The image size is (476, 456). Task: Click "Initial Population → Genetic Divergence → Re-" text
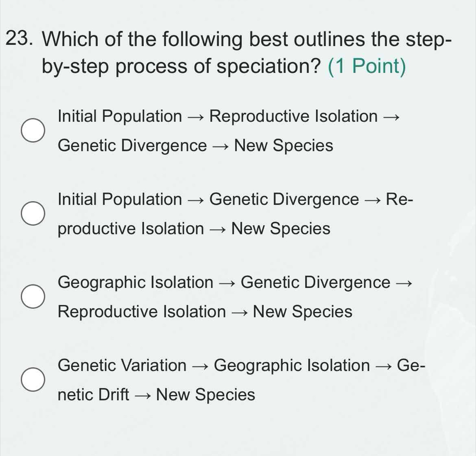pyautogui.click(x=234, y=200)
